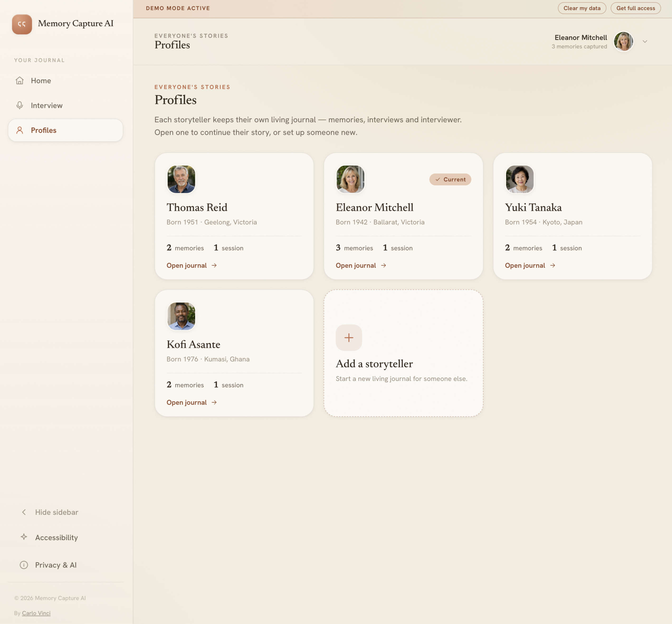Click the checkmark in the Current badge
Viewport: 672px width, 624px height.
click(x=437, y=179)
